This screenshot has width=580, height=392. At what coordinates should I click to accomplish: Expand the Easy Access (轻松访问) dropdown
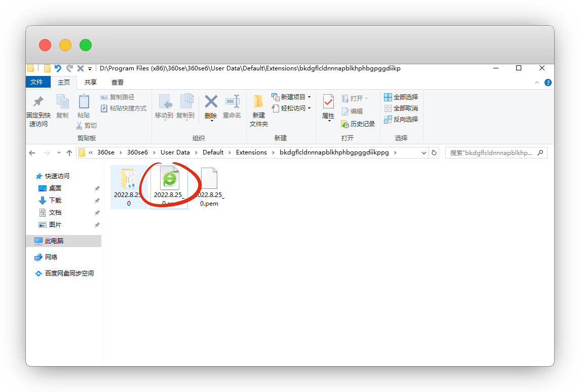click(309, 108)
